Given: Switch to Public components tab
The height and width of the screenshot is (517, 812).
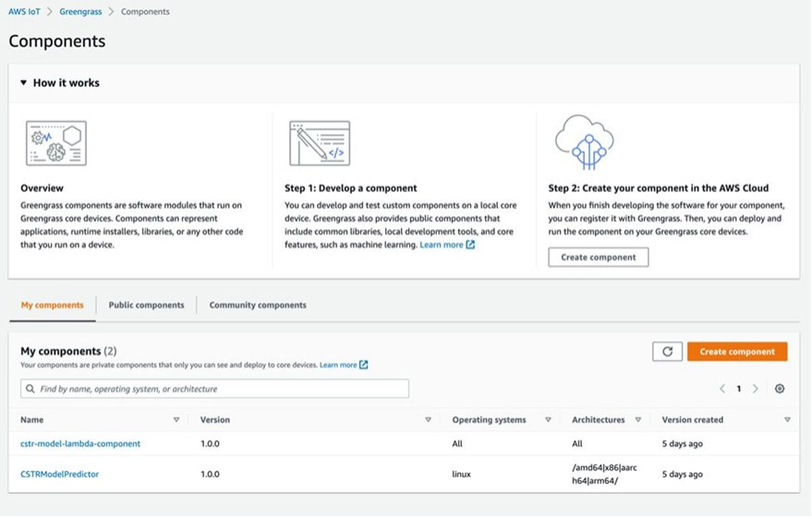Looking at the screenshot, I should click(146, 305).
